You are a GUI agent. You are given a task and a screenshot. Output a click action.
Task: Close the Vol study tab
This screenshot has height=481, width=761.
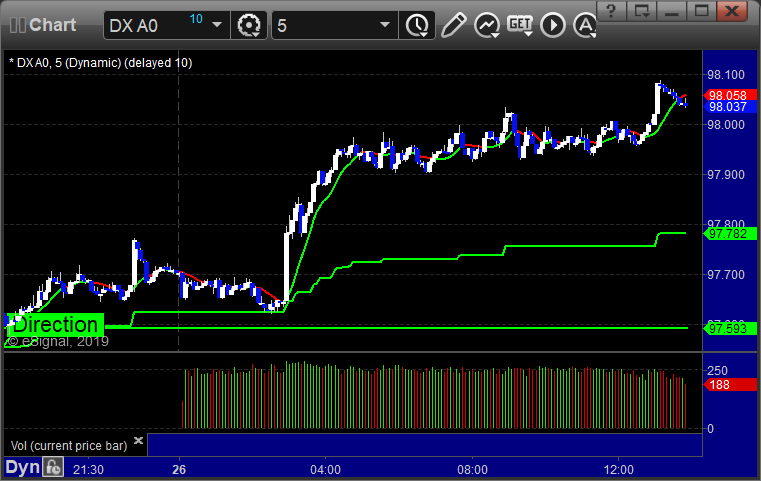click(x=138, y=440)
